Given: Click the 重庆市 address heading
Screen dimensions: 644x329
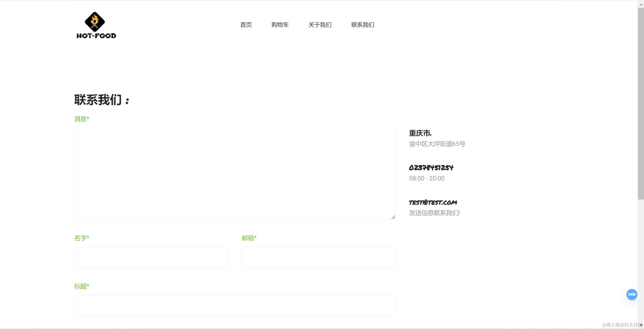Looking at the screenshot, I should (x=420, y=133).
